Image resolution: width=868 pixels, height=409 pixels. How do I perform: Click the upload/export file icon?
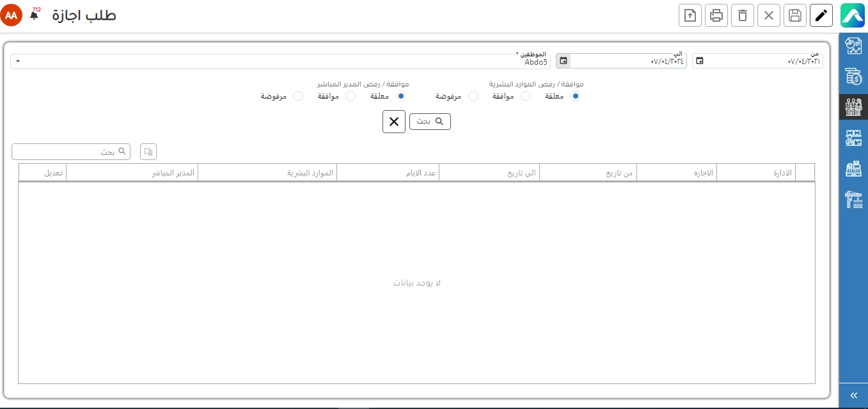click(x=690, y=16)
